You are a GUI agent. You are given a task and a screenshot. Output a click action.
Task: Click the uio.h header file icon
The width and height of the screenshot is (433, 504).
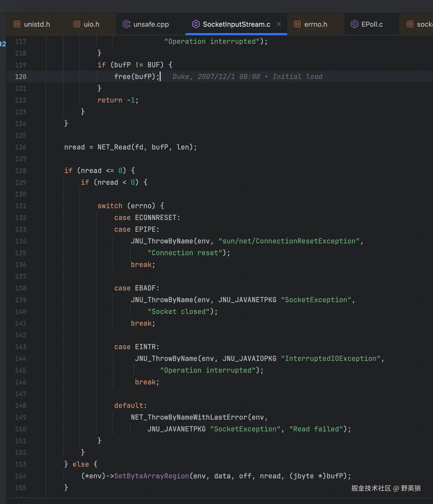pyautogui.click(x=77, y=24)
